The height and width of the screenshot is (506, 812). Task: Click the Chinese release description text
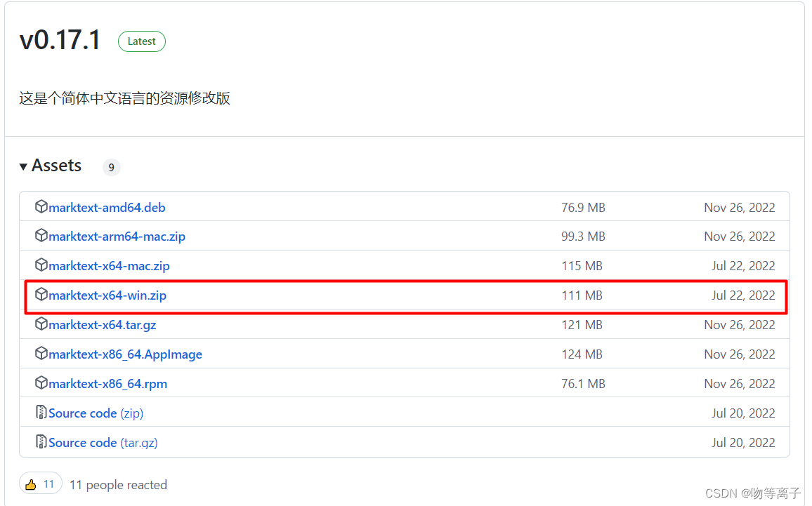pyautogui.click(x=125, y=98)
